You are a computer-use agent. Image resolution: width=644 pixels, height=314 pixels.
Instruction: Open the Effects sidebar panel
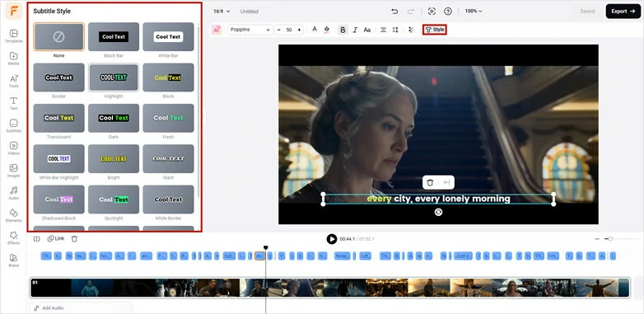pos(13,237)
